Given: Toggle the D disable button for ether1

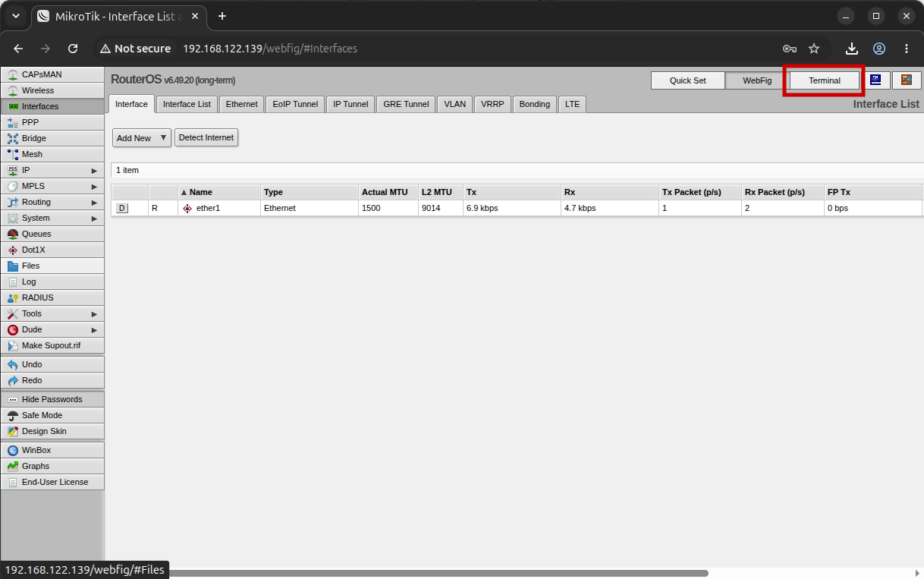Looking at the screenshot, I should pos(122,208).
